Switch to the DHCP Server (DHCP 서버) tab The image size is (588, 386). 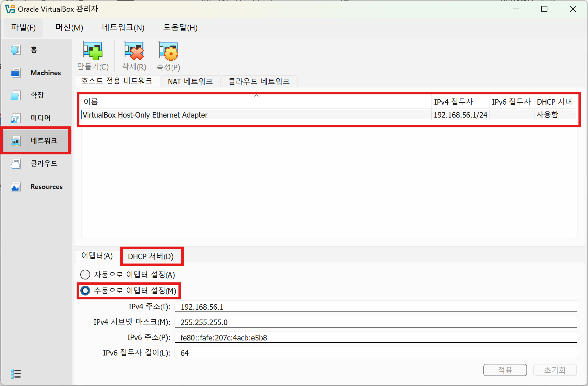coord(151,256)
